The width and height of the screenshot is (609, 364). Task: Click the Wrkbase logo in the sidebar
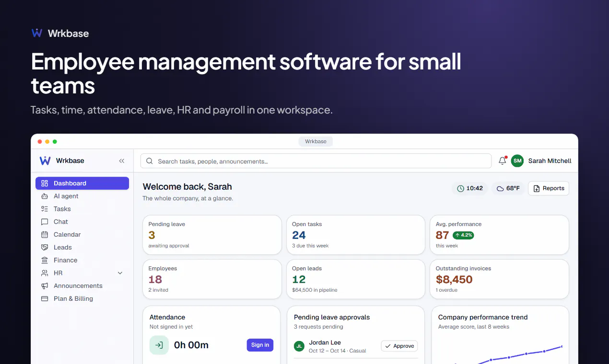tap(45, 160)
